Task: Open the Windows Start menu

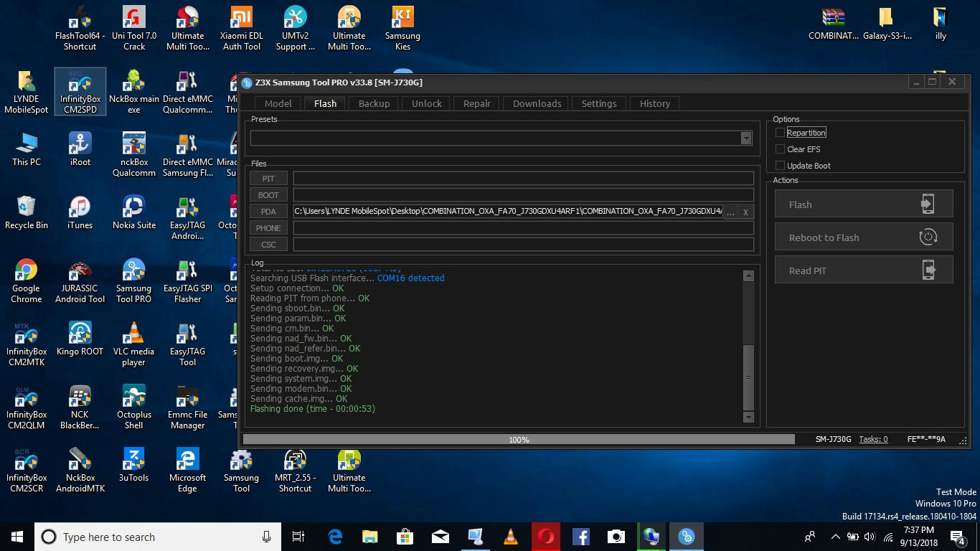Action: coord(17,537)
